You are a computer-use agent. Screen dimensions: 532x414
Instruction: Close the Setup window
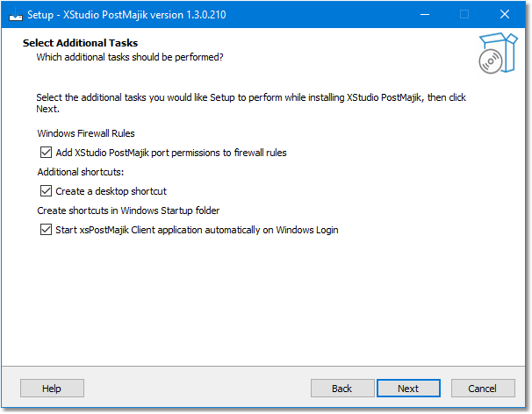click(505, 15)
